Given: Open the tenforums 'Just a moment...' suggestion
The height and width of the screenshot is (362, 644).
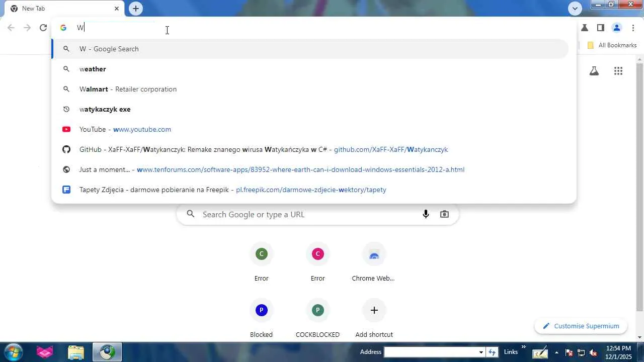Looking at the screenshot, I should [x=310, y=169].
